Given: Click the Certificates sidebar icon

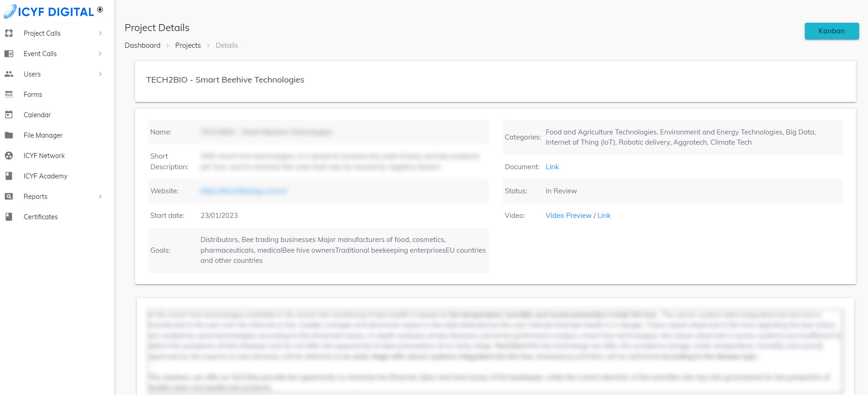Looking at the screenshot, I should [x=9, y=217].
